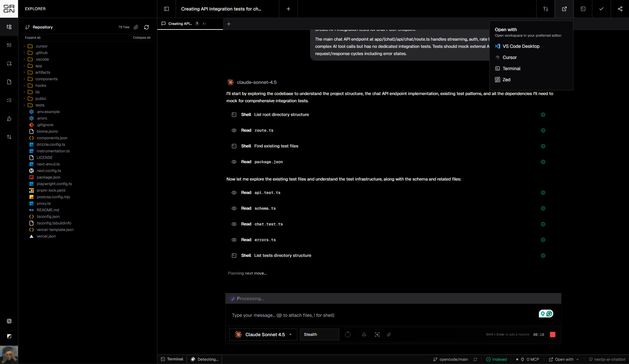Click Collapse all in Explorer
629x364 pixels.
coord(142,38)
